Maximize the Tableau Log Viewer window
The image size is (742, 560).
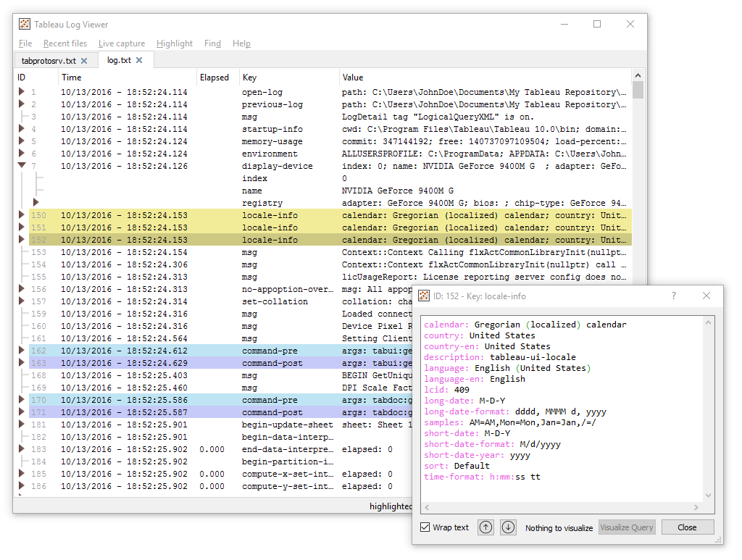597,24
